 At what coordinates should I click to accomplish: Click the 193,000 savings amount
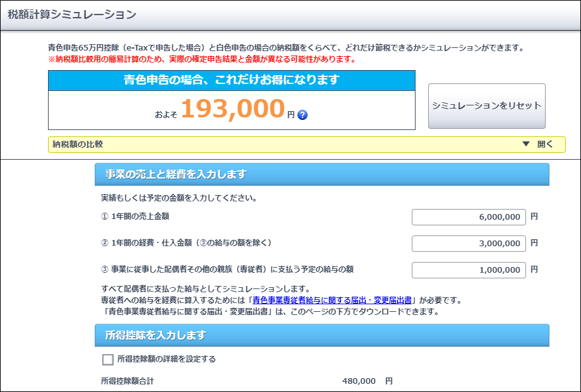(233, 109)
